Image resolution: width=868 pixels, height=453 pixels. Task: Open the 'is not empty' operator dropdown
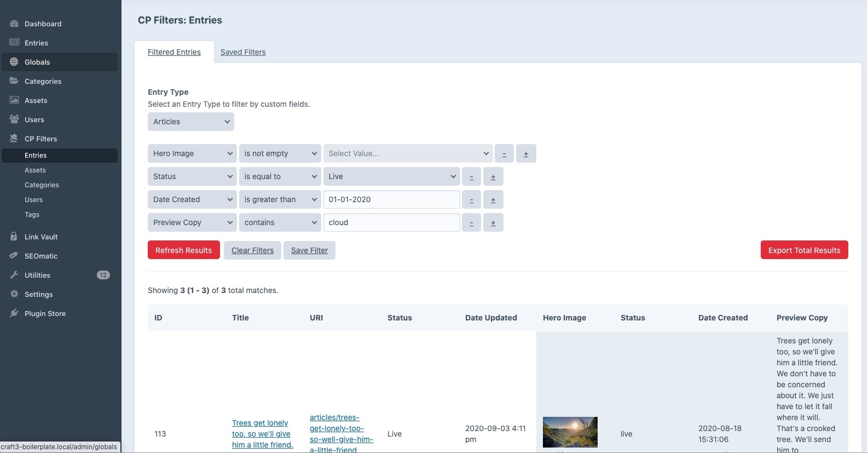click(x=280, y=153)
